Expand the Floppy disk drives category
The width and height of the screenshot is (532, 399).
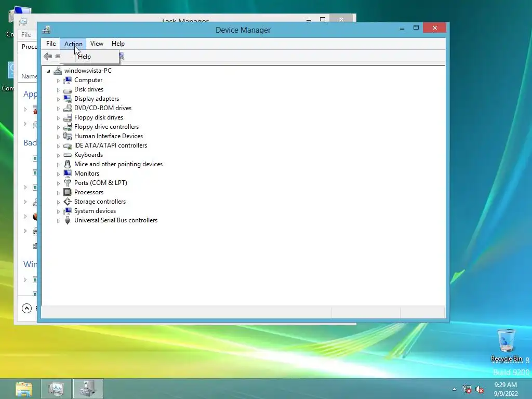pyautogui.click(x=58, y=118)
